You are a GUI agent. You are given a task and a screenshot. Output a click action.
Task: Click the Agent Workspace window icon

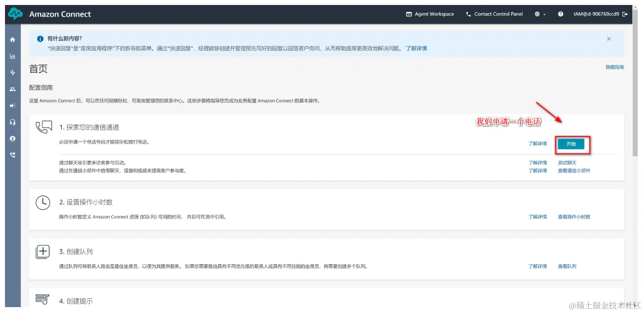[409, 14]
